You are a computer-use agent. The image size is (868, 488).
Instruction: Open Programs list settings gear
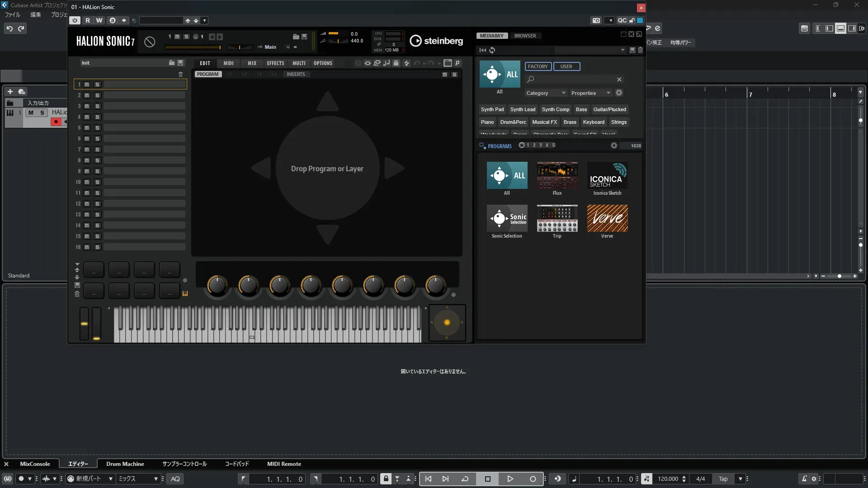tap(613, 145)
